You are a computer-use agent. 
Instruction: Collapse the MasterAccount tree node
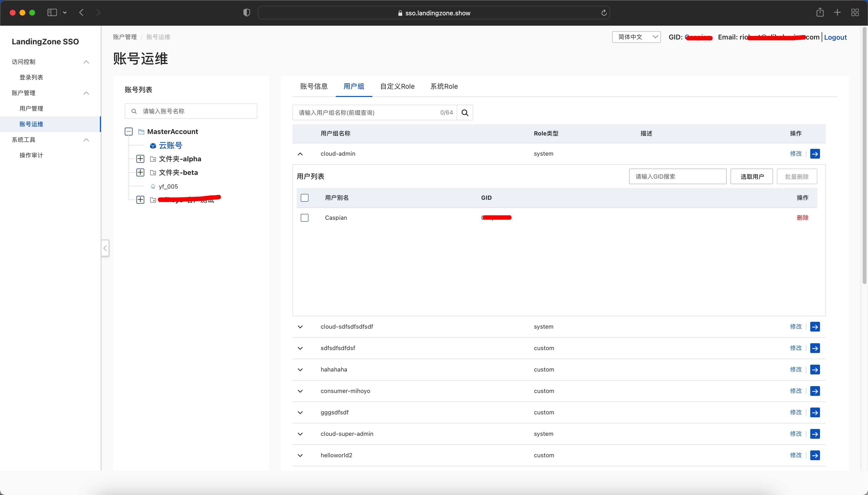(128, 132)
